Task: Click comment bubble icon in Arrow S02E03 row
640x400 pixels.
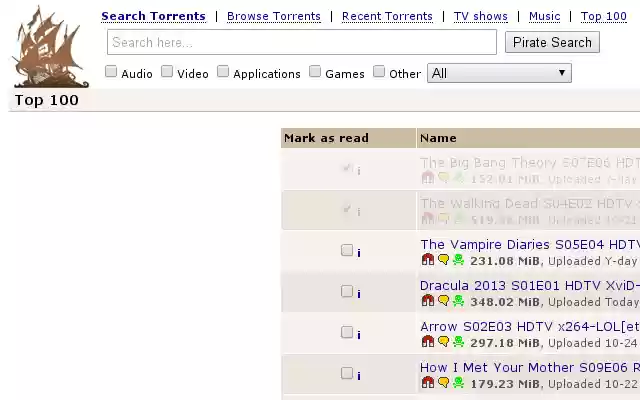Action: pyautogui.click(x=443, y=341)
